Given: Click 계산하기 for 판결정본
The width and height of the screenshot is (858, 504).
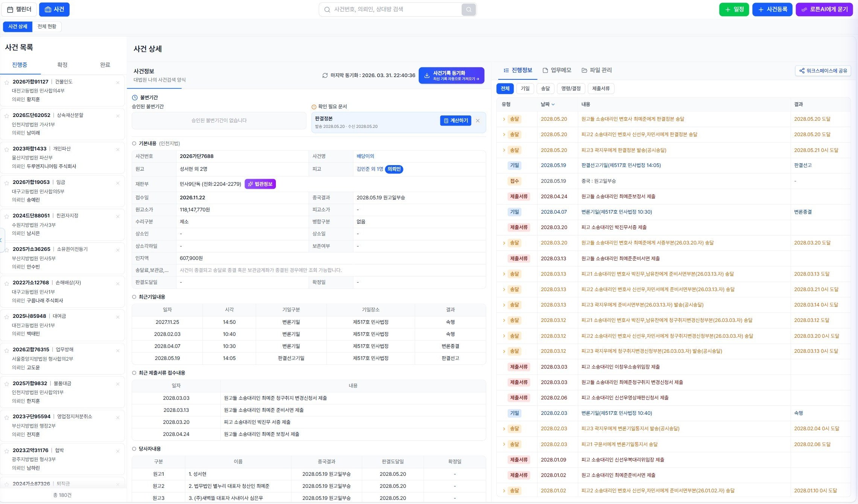Looking at the screenshot, I should [456, 121].
